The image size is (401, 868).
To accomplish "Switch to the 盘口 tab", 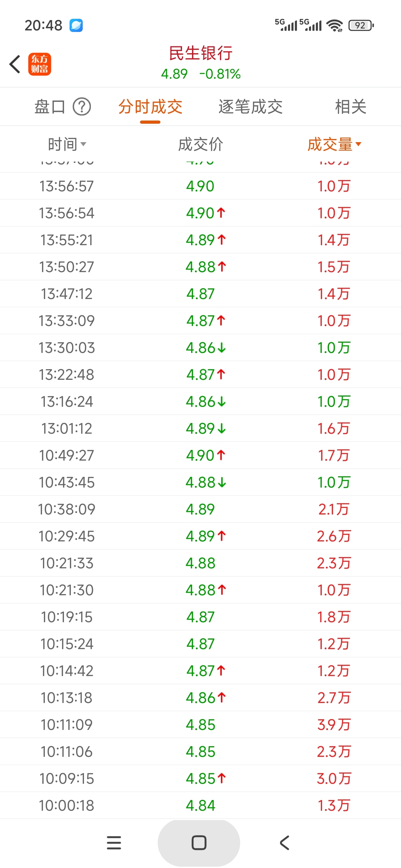I will point(49,107).
